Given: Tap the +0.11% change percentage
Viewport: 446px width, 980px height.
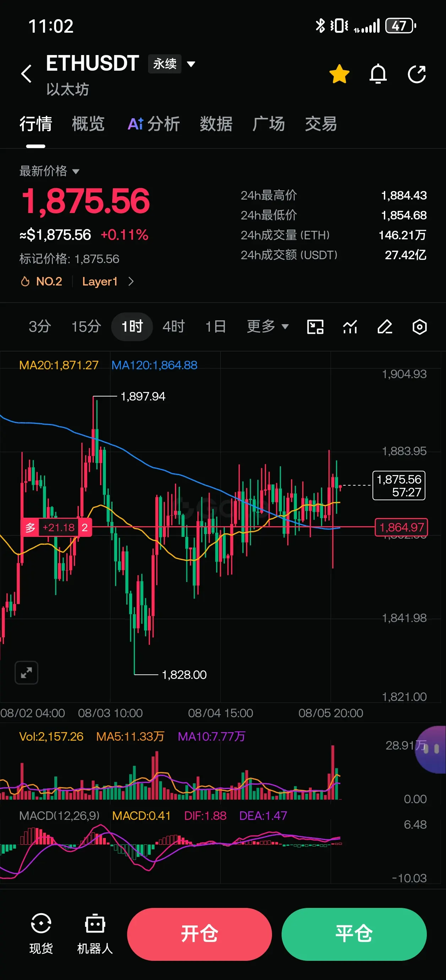Looking at the screenshot, I should click(124, 235).
